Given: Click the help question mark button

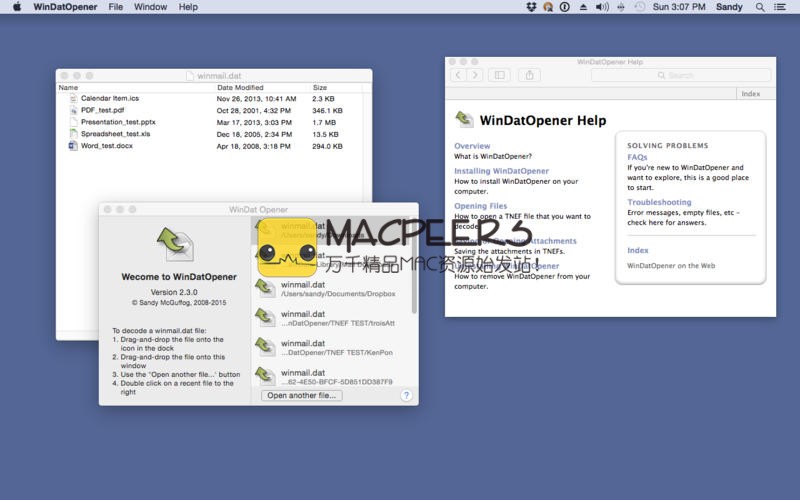Looking at the screenshot, I should [x=406, y=396].
